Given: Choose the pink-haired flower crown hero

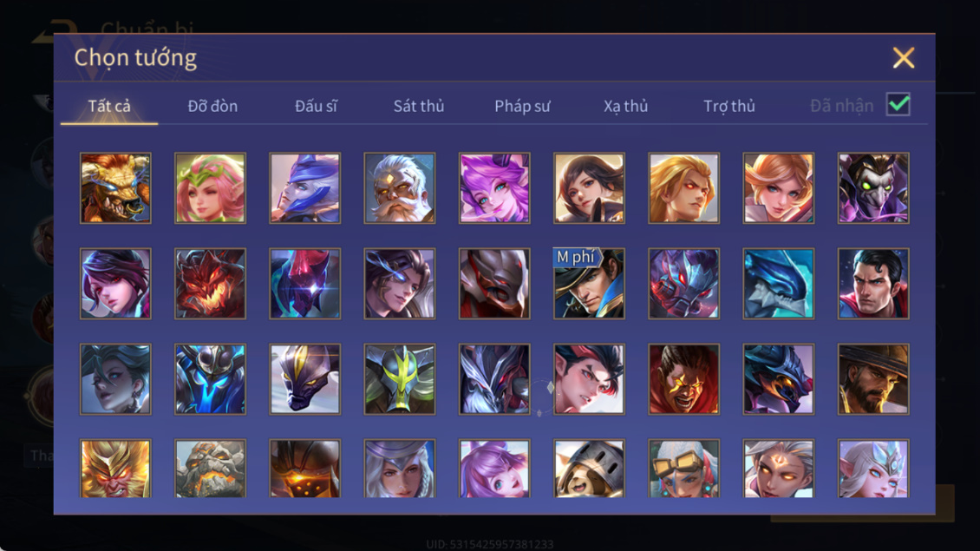Looking at the screenshot, I should point(210,188).
